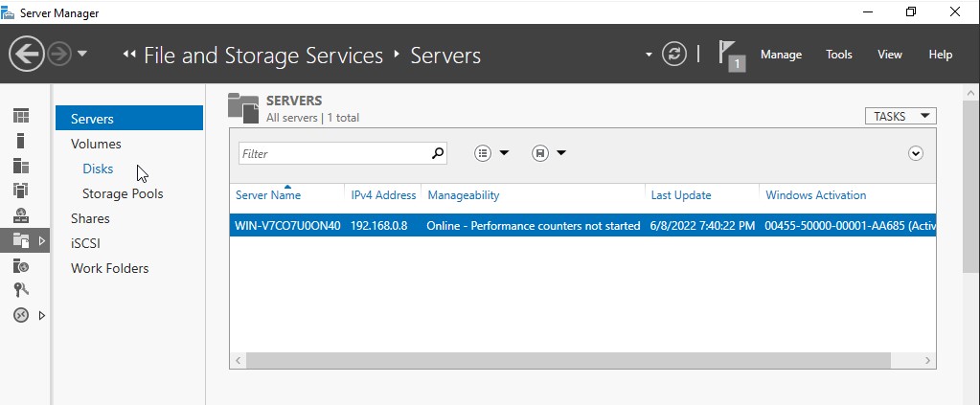
Task: Click the File and Storage Services breadcrumb
Action: [263, 55]
